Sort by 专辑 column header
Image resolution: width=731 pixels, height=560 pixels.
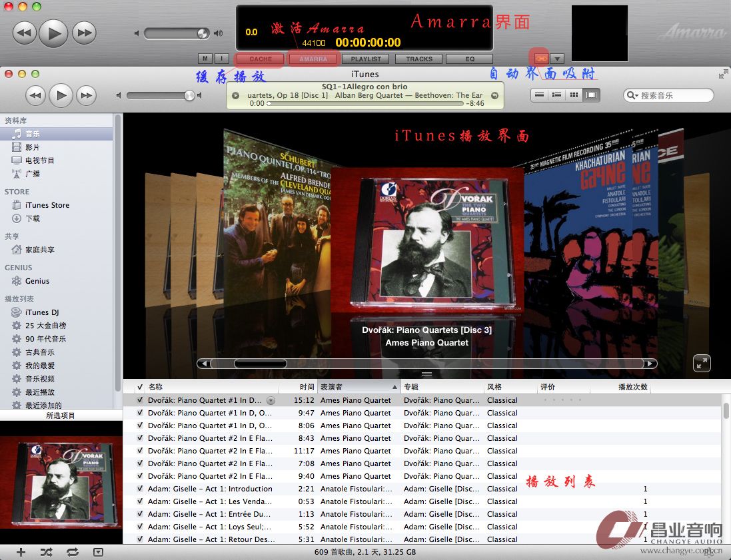pyautogui.click(x=442, y=387)
